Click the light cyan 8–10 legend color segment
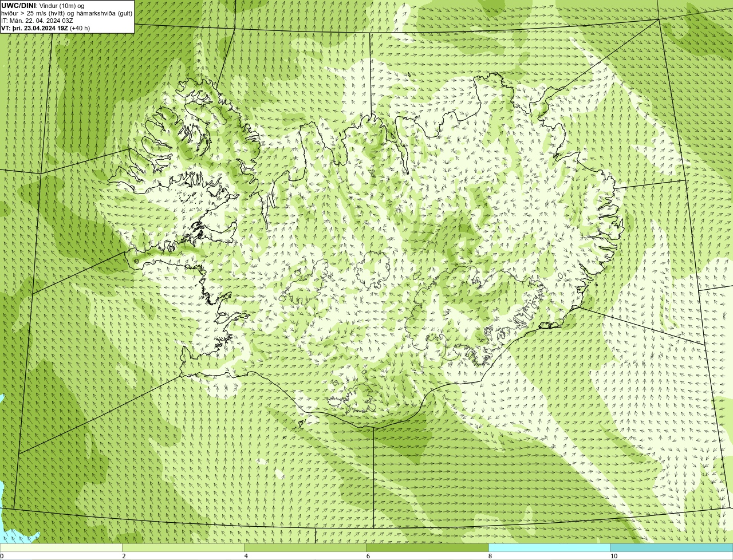The width and height of the screenshot is (733, 560). tap(549, 547)
